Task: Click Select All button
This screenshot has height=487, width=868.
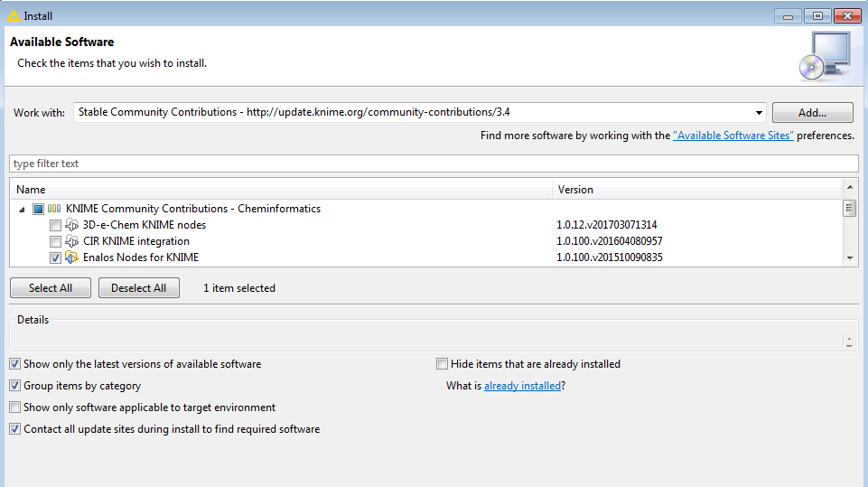Action: tap(51, 288)
